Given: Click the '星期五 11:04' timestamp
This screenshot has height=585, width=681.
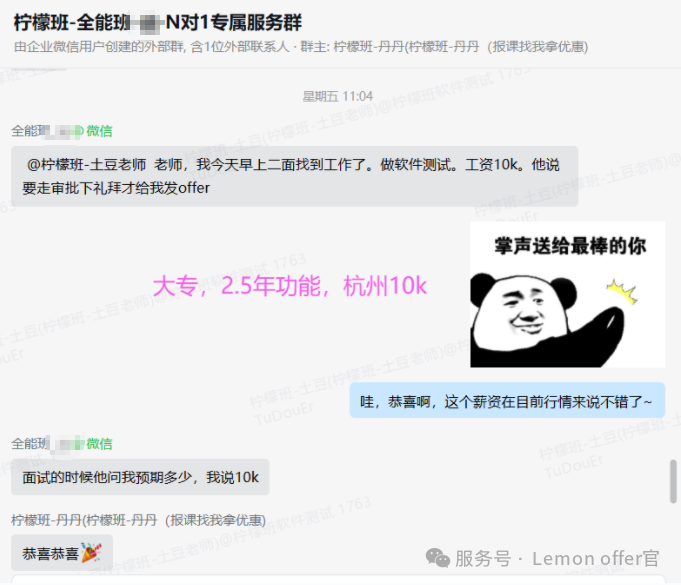Looking at the screenshot, I should click(x=337, y=96).
